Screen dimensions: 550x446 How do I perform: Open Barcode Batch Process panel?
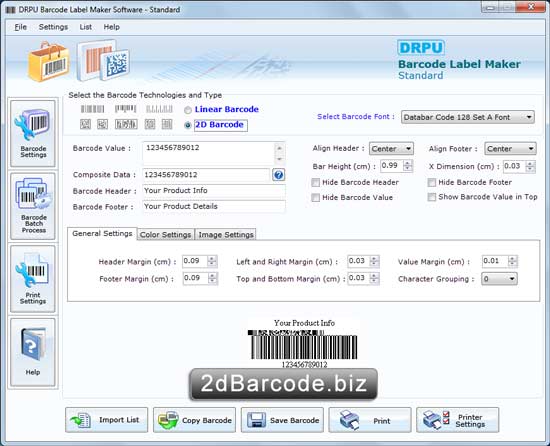33,206
